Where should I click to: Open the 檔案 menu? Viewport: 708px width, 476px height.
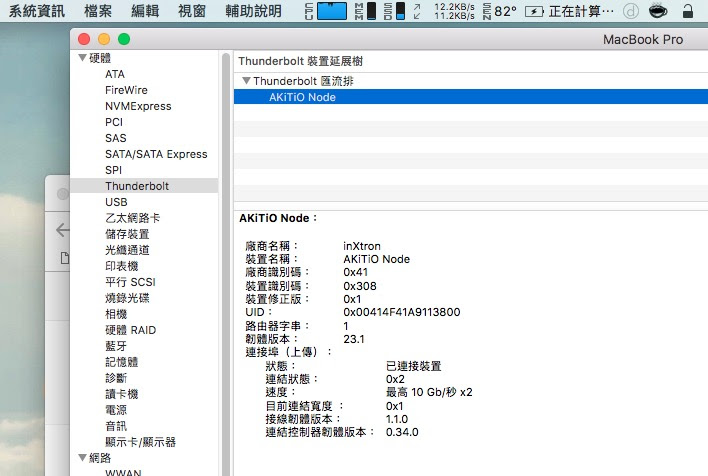tap(98, 11)
